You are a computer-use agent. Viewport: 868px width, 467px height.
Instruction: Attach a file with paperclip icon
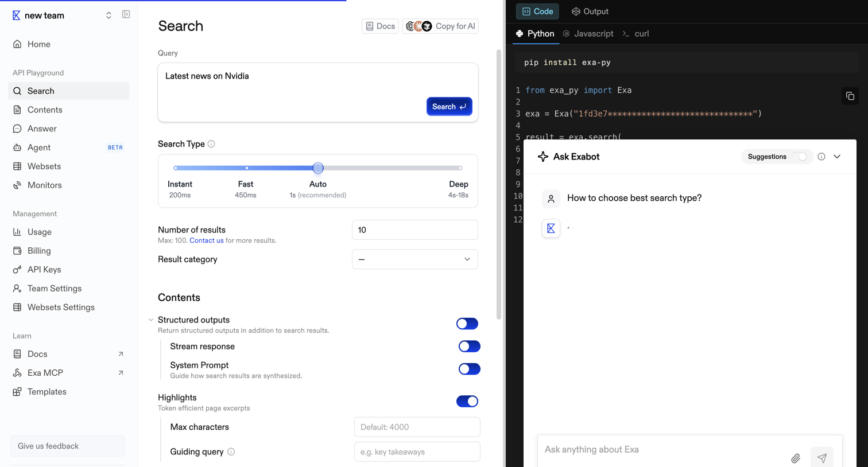coord(796,458)
